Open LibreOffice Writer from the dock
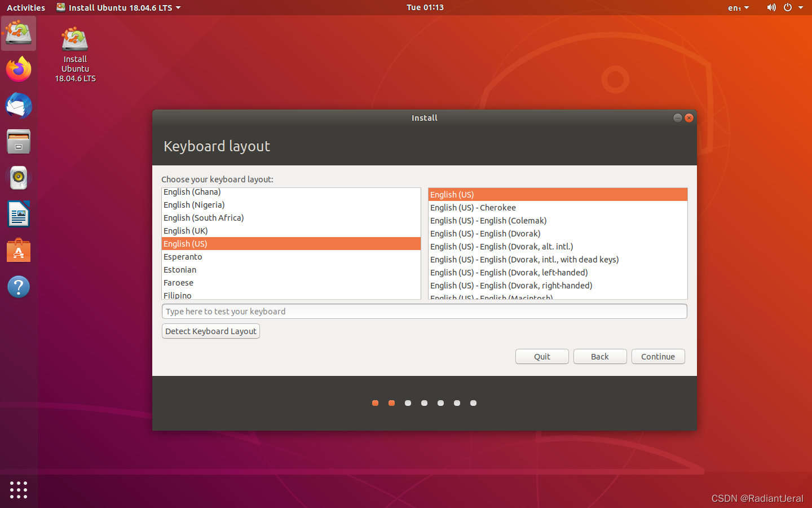The height and width of the screenshot is (508, 812). [x=19, y=214]
